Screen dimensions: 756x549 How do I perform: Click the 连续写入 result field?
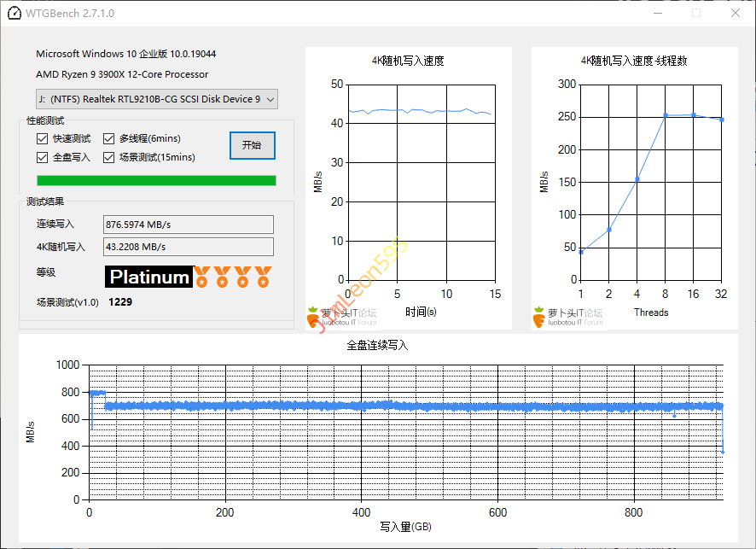click(x=188, y=225)
